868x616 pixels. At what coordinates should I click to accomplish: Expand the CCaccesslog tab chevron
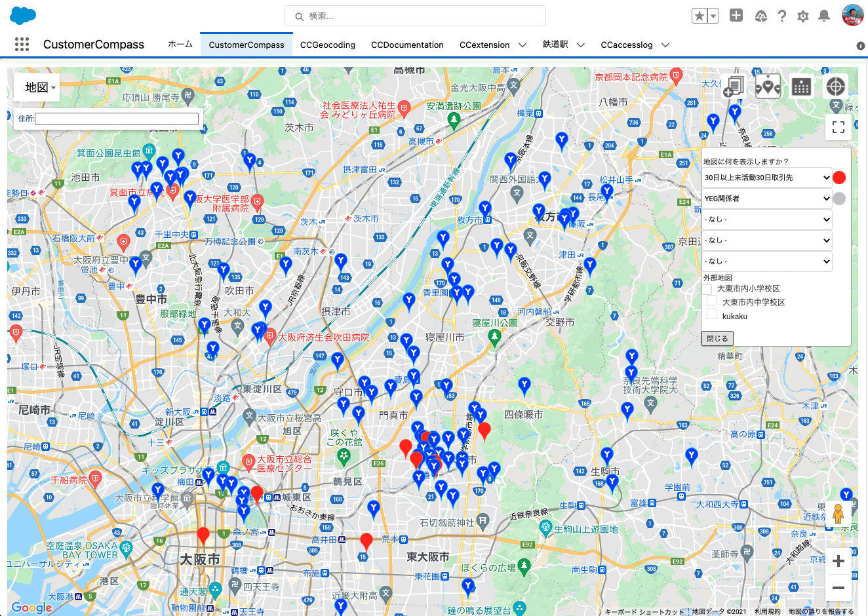click(665, 45)
